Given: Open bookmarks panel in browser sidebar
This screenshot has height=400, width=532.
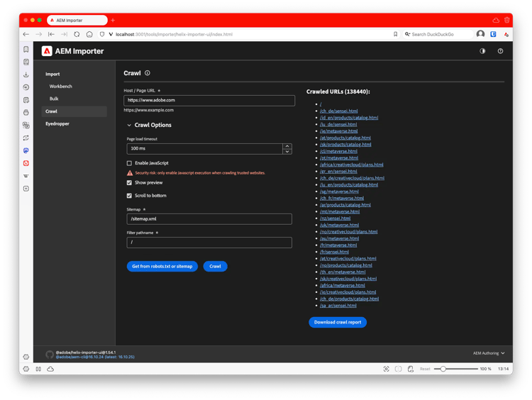Looking at the screenshot, I should pos(26,49).
